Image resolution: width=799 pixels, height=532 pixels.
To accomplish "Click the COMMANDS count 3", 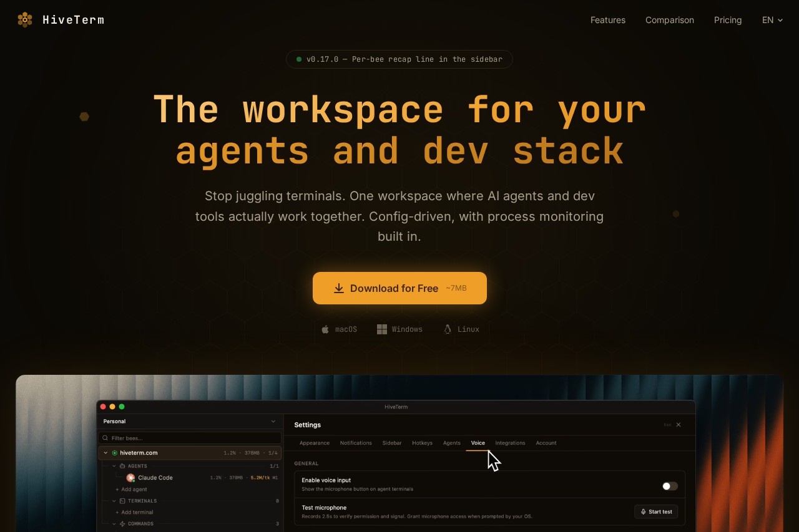I will click(x=277, y=524).
